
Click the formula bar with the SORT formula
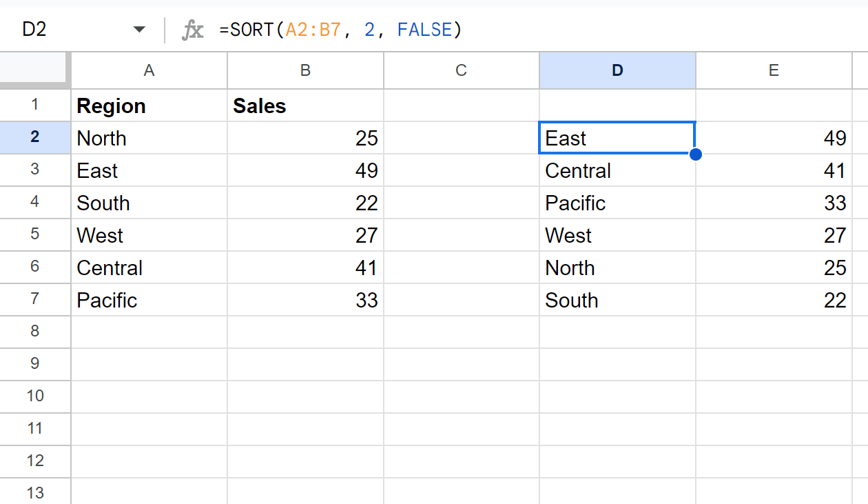click(537, 30)
